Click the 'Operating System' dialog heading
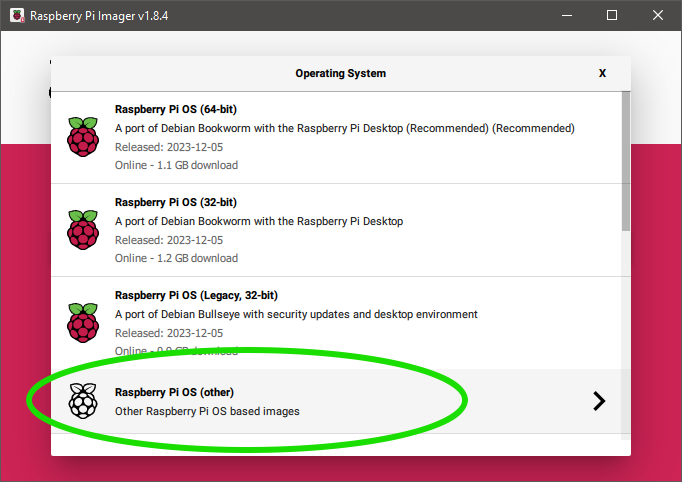 point(341,73)
